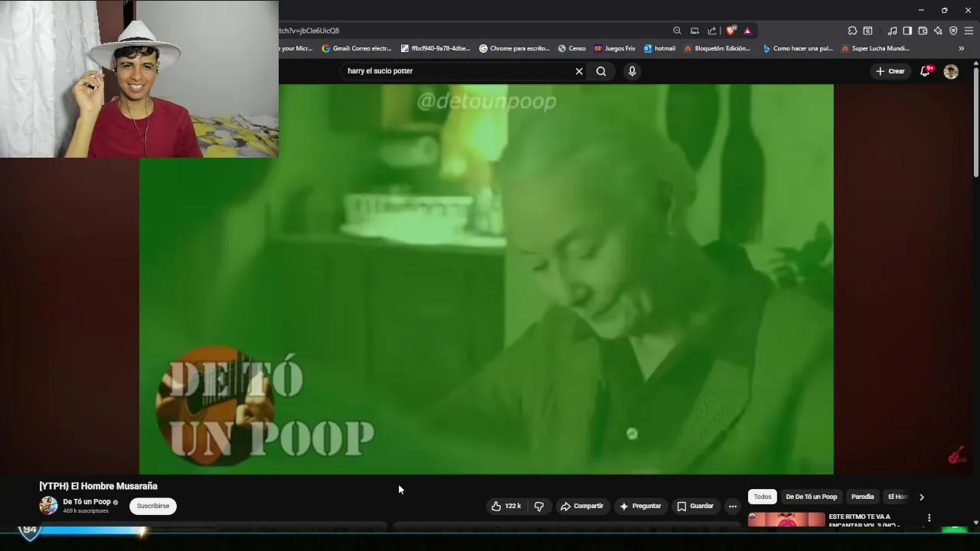Click the blue progress bar at the bottom edge

[x=92, y=530]
